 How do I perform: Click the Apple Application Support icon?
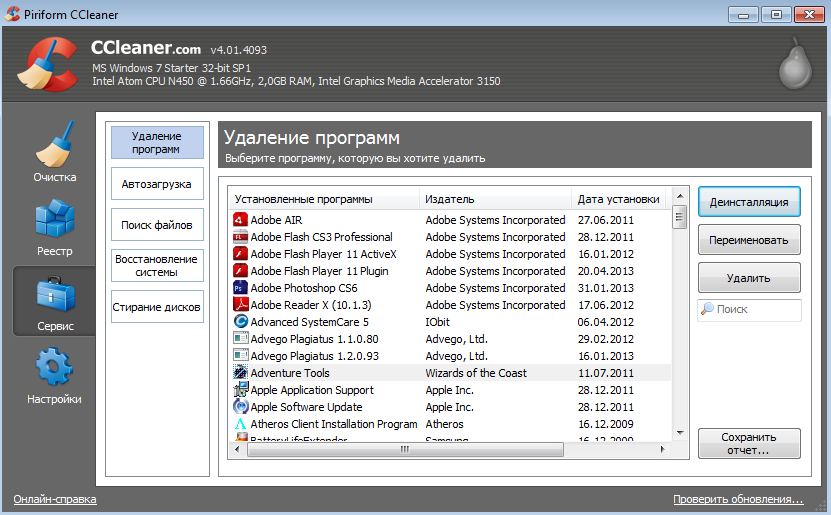click(241, 389)
